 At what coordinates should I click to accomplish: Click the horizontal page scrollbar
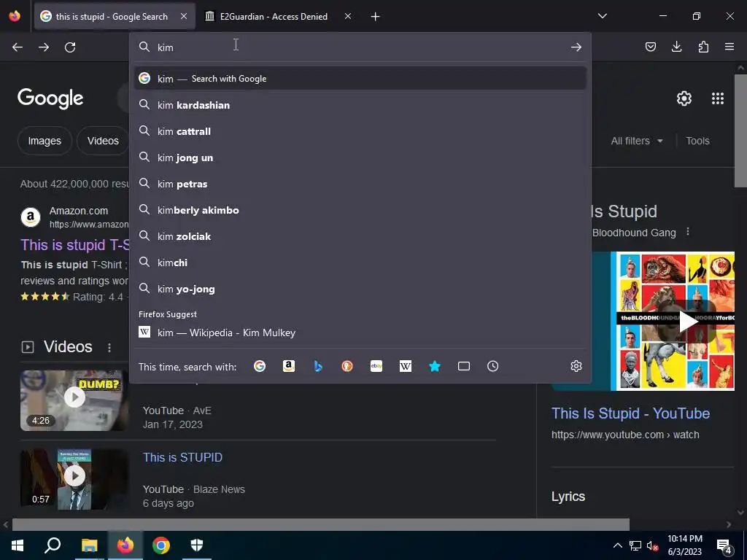pyautogui.click(x=321, y=524)
